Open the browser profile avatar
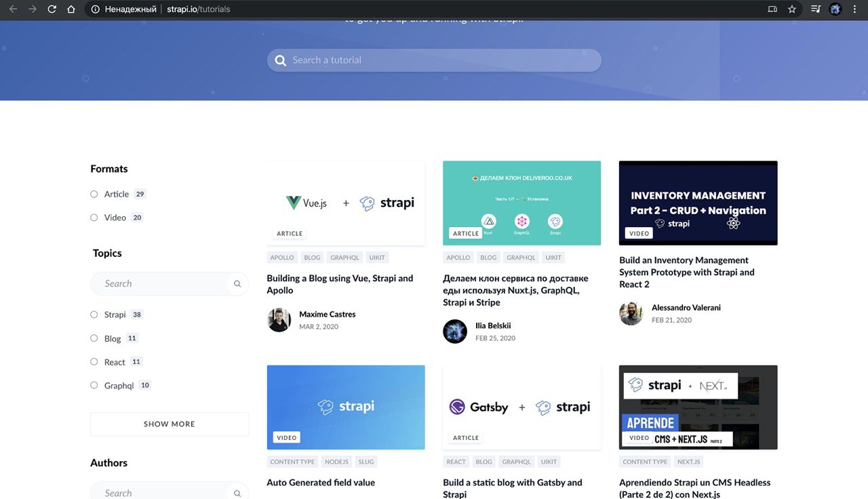 (835, 9)
